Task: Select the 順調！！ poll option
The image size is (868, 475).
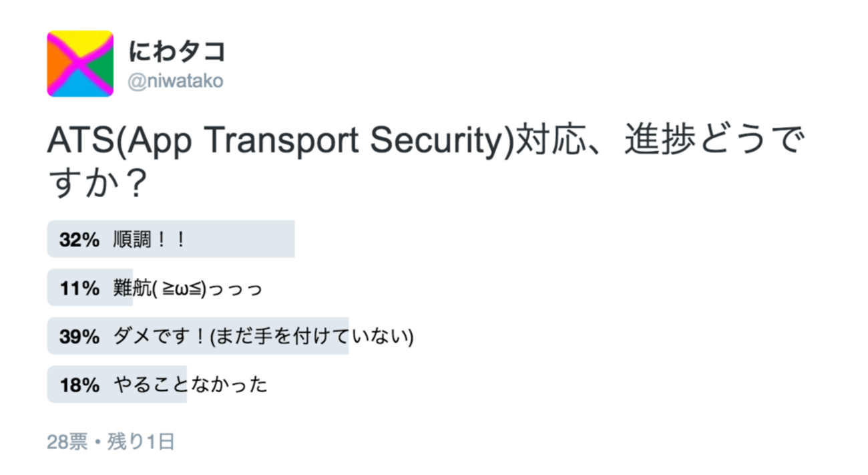Action: click(148, 240)
